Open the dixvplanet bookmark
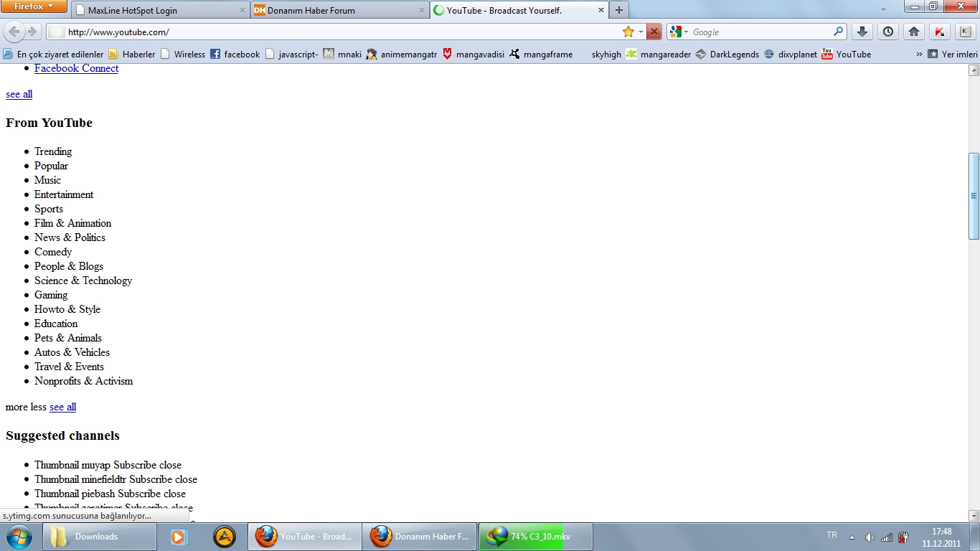This screenshot has height=551, width=980. click(x=790, y=54)
